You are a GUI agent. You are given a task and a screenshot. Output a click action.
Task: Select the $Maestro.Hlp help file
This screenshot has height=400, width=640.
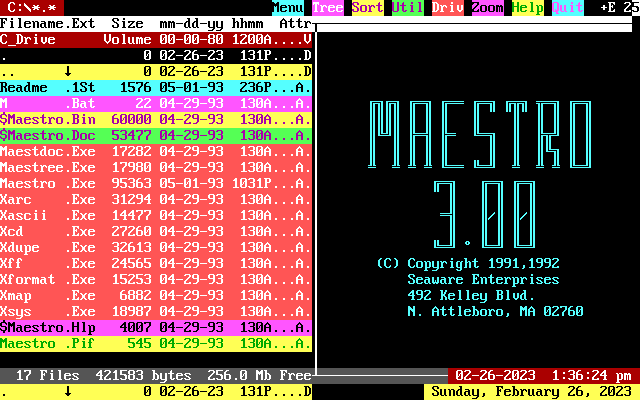coord(156,328)
